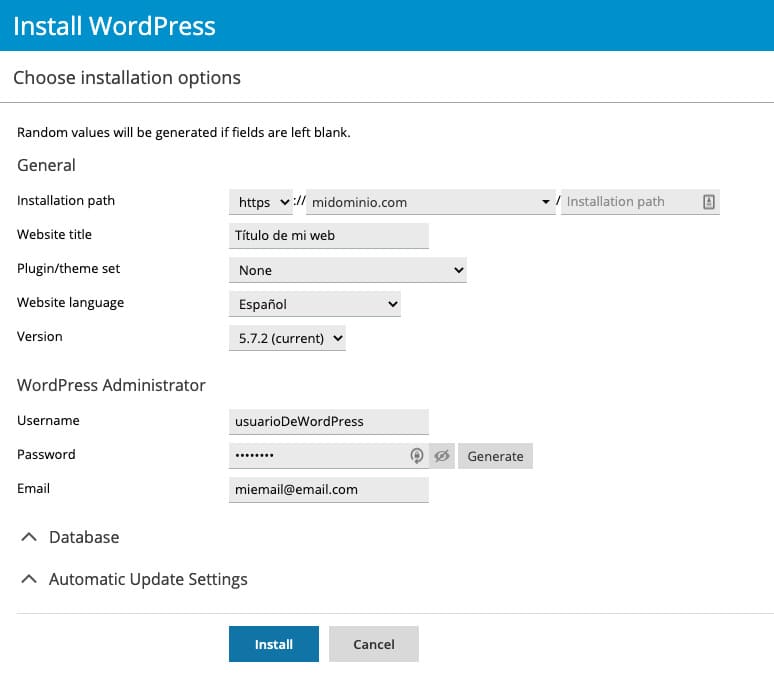Click the Cancel button
The height and width of the screenshot is (696, 774).
[x=374, y=644]
